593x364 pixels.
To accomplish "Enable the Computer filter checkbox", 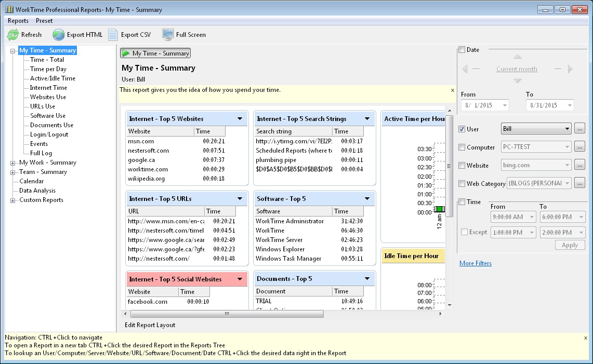I will 462,147.
